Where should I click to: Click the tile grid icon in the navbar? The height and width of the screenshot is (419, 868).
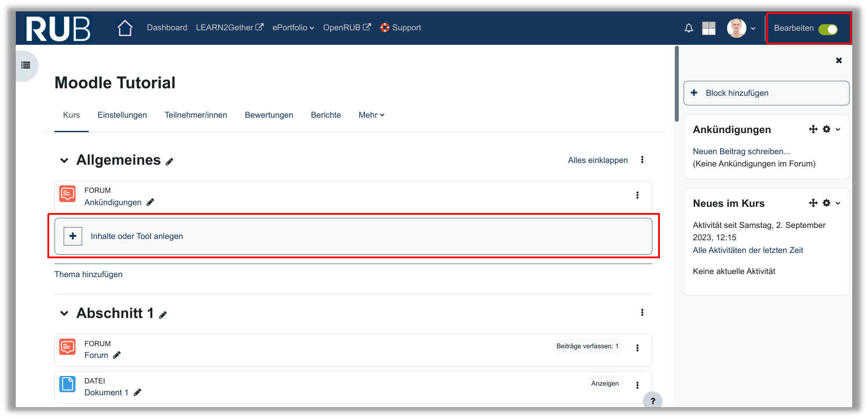[x=709, y=28]
